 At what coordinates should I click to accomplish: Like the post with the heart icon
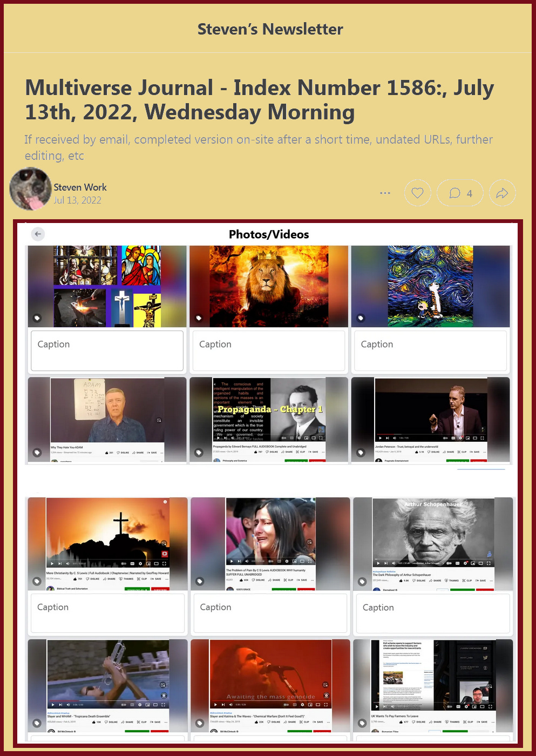click(x=417, y=193)
